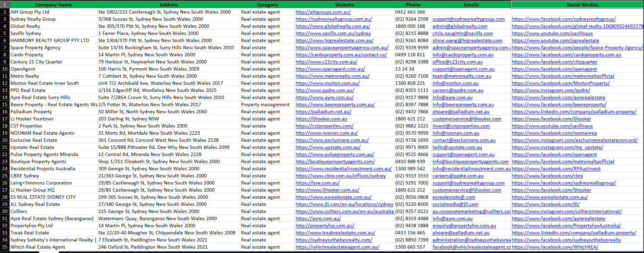Open the facebook.com/cityquarter social link
The height and width of the screenshot is (253, 644).
pos(555,62)
